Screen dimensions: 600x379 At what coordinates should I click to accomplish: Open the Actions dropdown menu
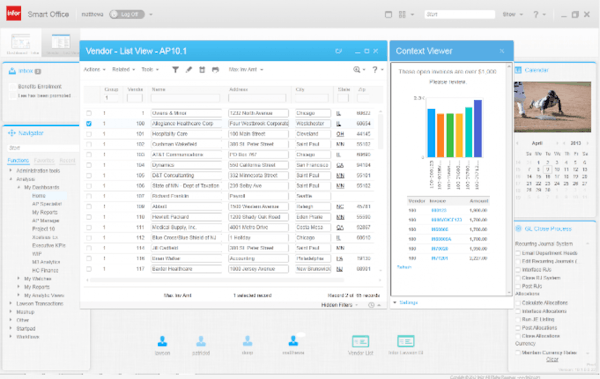click(x=94, y=70)
